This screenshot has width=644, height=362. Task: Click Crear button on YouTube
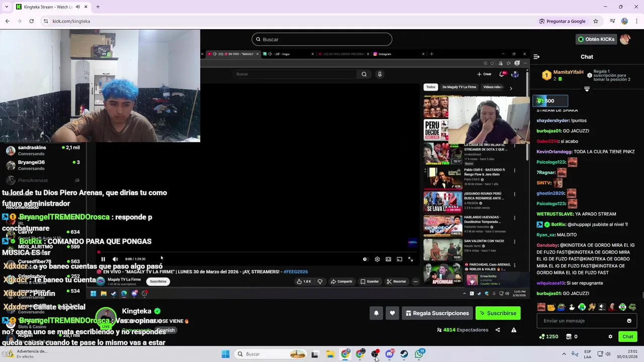(x=484, y=74)
